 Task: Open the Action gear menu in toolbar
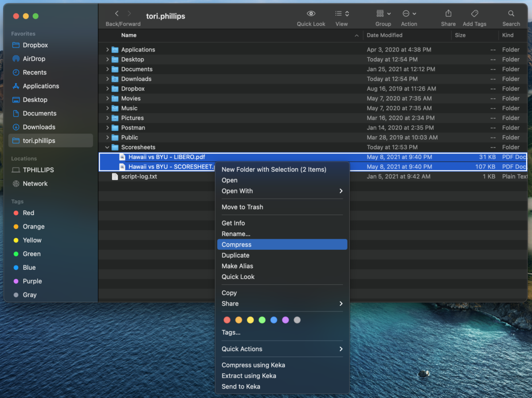(406, 13)
